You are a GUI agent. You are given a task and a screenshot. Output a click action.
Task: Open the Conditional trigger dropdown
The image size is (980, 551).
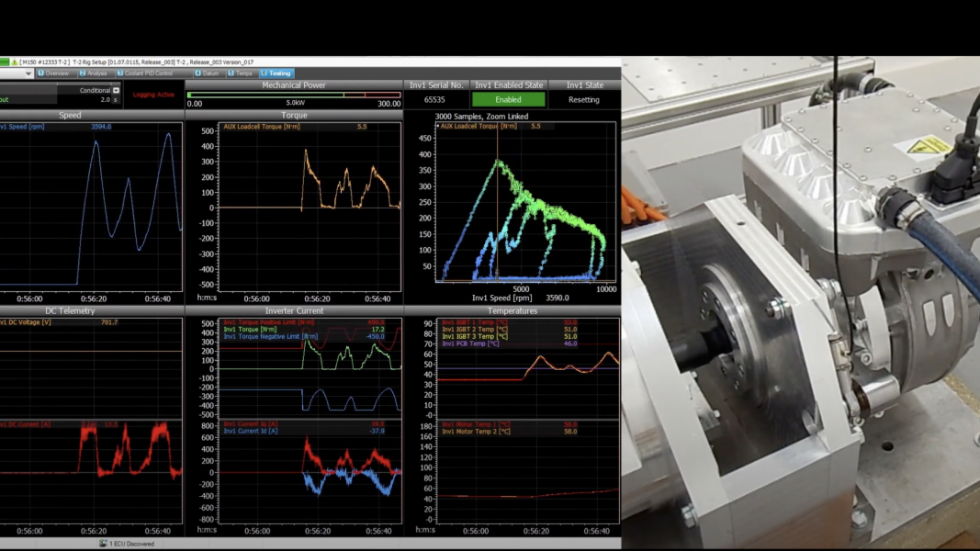click(x=114, y=90)
